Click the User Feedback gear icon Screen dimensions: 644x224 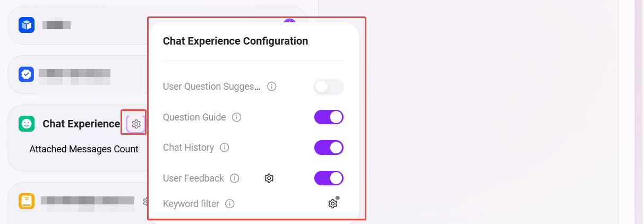click(269, 178)
